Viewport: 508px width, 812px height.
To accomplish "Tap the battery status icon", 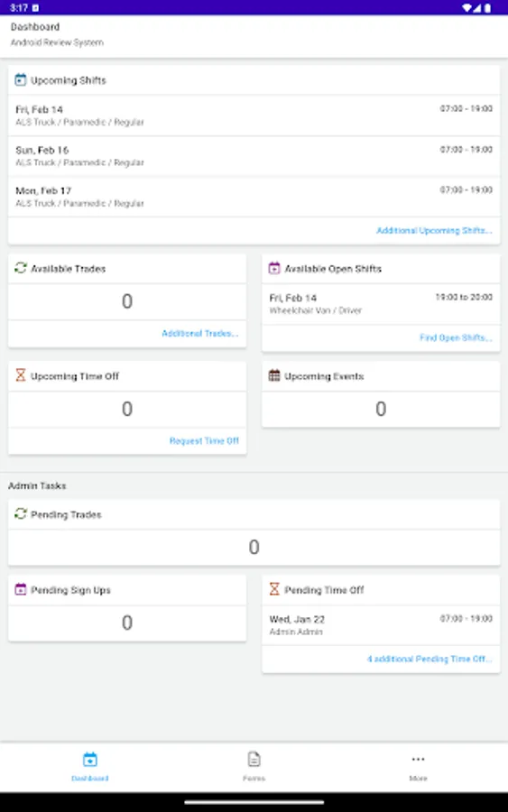I will pyautogui.click(x=487, y=8).
